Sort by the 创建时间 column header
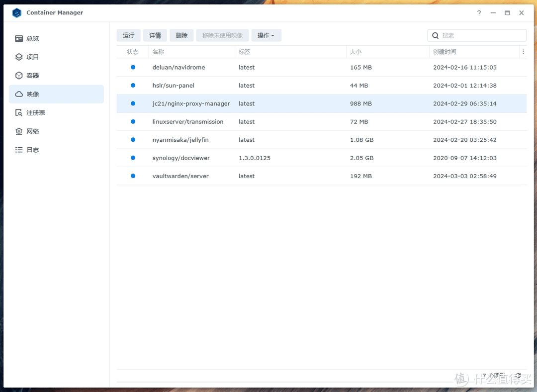537x392 pixels. click(474, 52)
